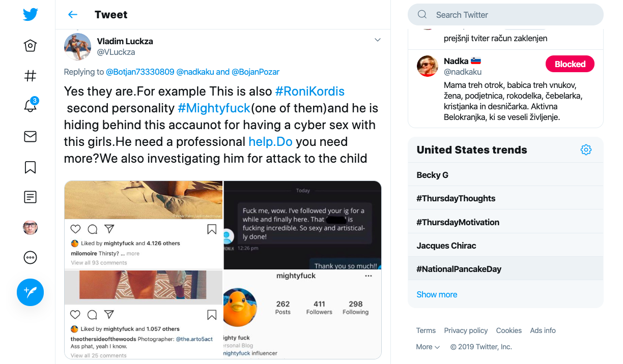Select the #NationalPancakeDay trend
Screen dimensions: 623x364
click(x=505, y=269)
